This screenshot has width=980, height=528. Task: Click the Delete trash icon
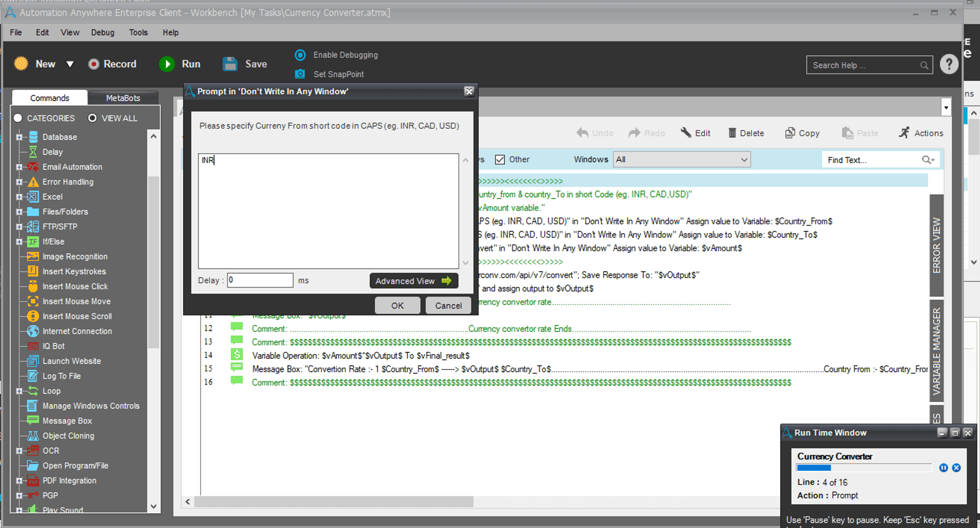pos(732,133)
